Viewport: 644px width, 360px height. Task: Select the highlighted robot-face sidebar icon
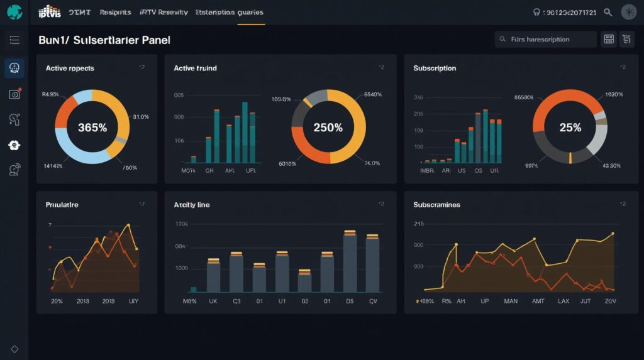[x=14, y=68]
